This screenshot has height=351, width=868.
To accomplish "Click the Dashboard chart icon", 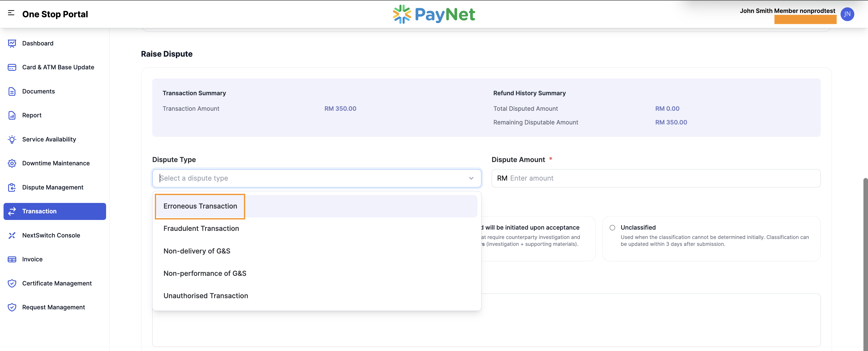I will (12, 43).
